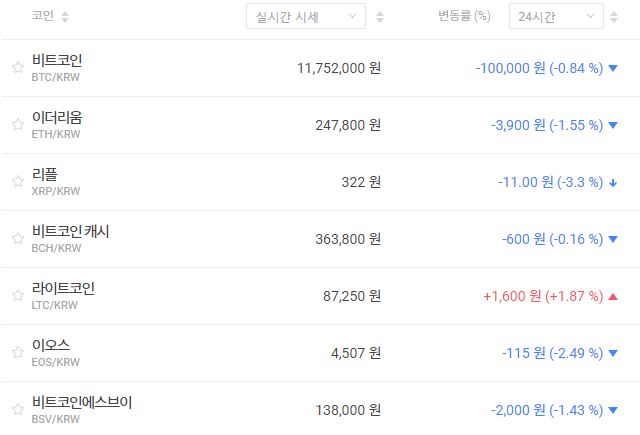
Task: Sort by the 코인 column sort arrows
Action: coord(65,17)
